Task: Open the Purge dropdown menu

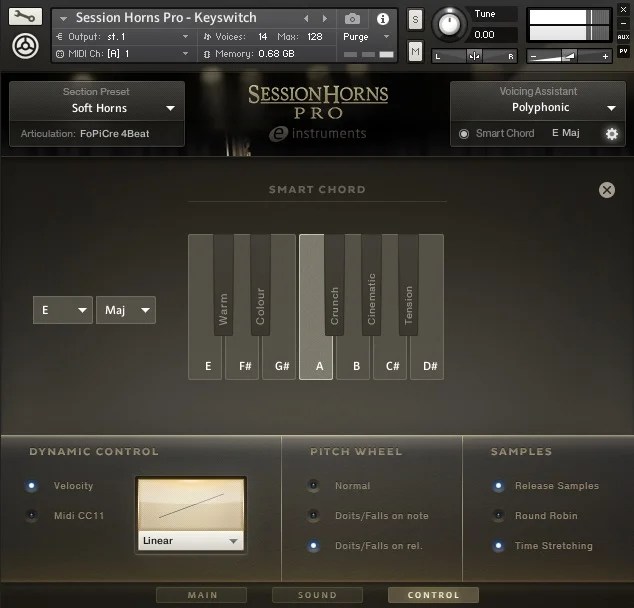Action: click(x=366, y=37)
